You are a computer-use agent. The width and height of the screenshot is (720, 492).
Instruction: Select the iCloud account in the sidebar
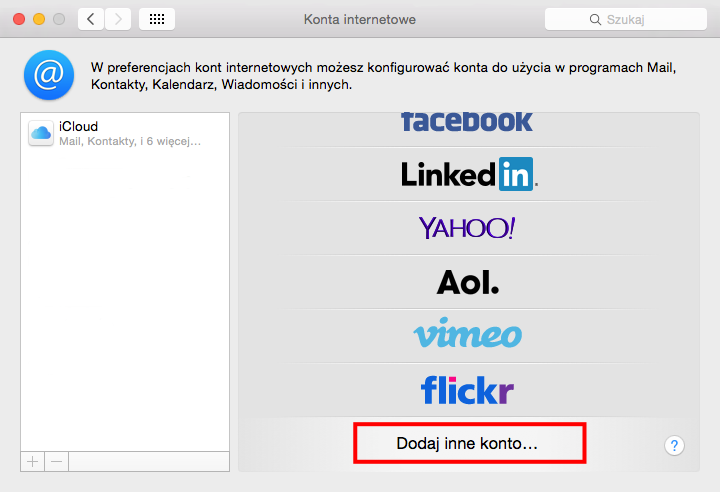(125, 133)
